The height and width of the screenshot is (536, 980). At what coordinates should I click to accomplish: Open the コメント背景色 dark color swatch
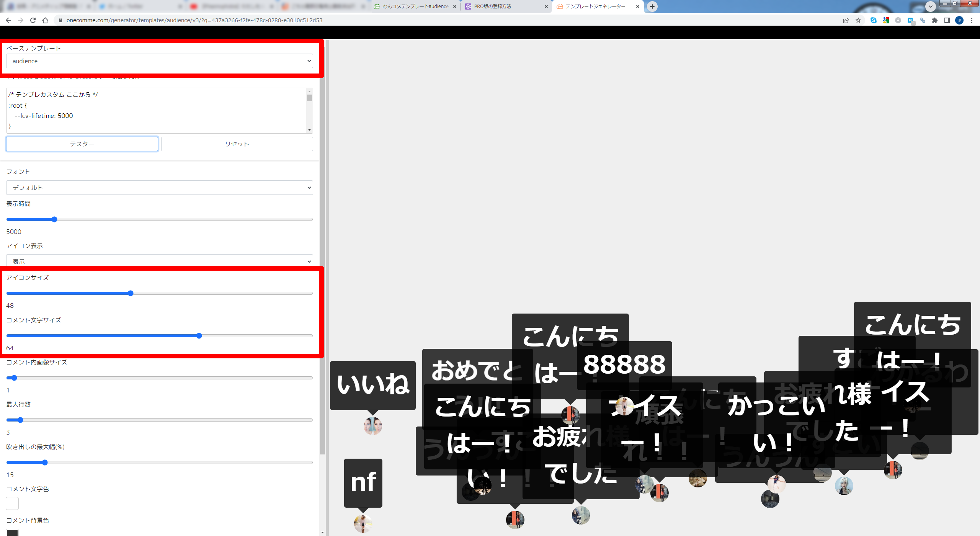click(12, 533)
